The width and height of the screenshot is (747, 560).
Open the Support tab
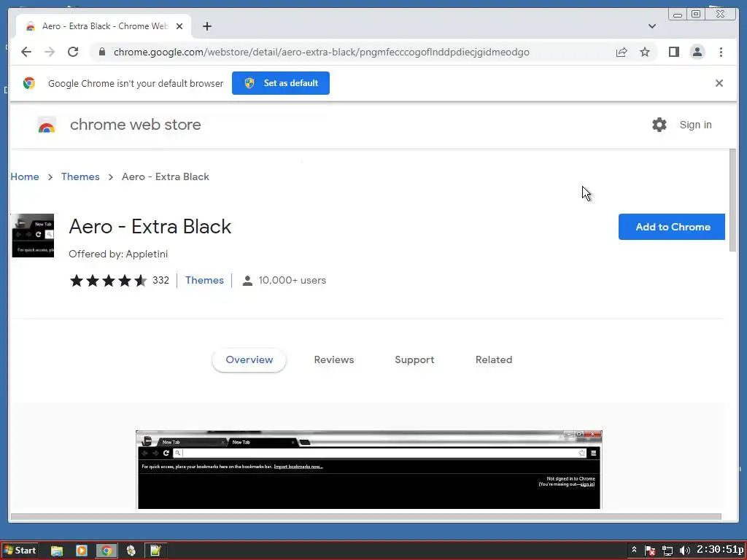(414, 359)
